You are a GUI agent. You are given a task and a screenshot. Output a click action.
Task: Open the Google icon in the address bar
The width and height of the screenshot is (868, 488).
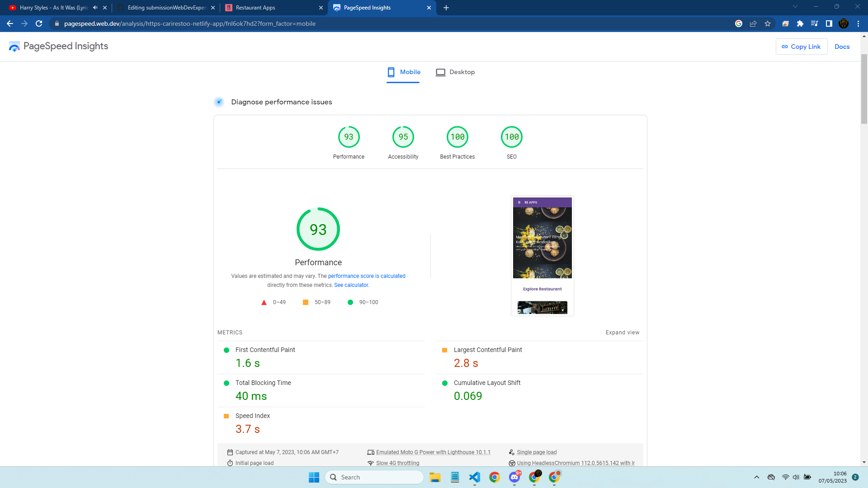(739, 23)
